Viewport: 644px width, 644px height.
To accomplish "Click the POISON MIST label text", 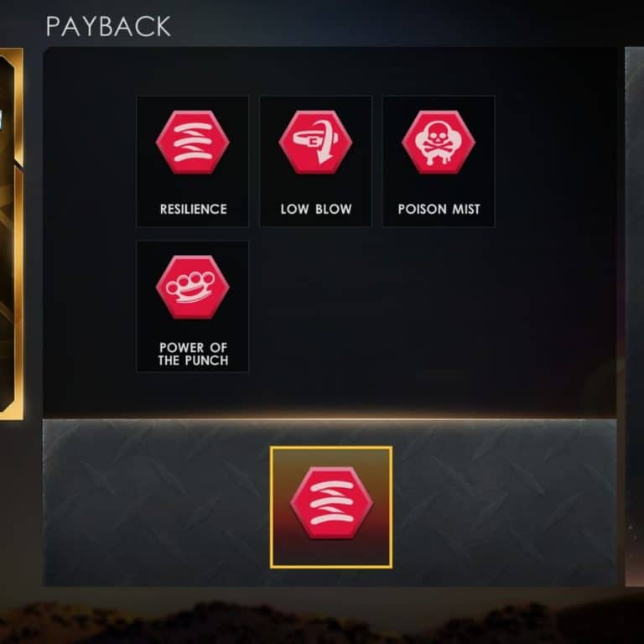I will [x=439, y=209].
